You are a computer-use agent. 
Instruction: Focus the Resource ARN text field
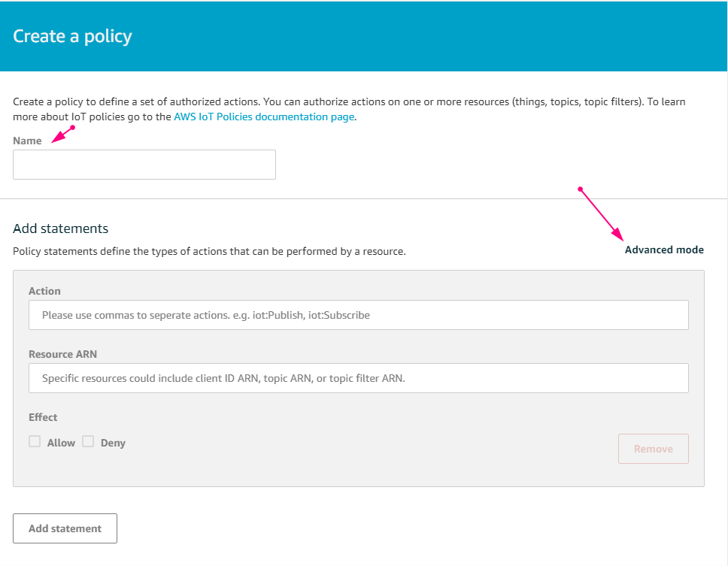[359, 378]
